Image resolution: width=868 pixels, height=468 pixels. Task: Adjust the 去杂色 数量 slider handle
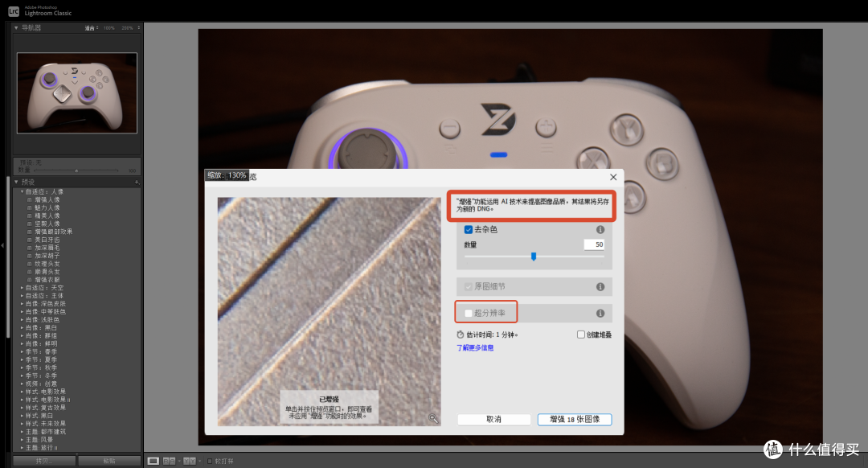tap(534, 257)
